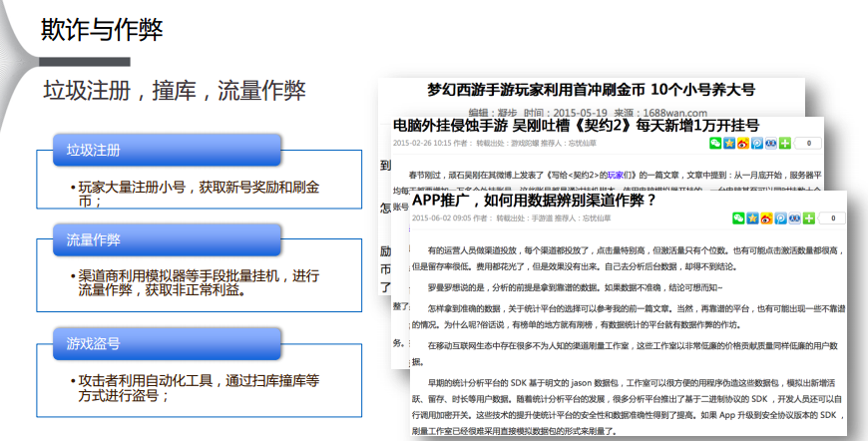
Task: Click the APP推广，如何用数据辨别渠道作弊 headline
Action: tap(534, 201)
